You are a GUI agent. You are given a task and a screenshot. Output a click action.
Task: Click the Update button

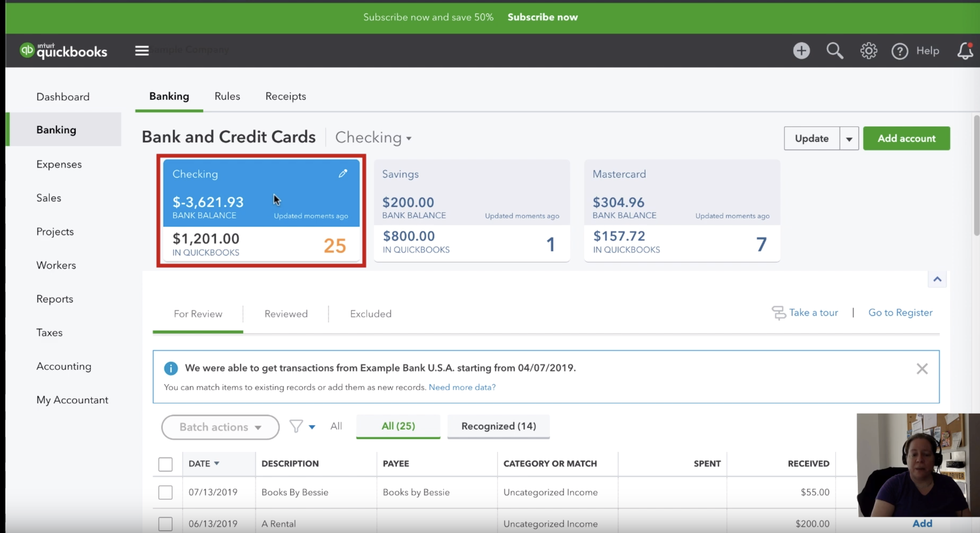(812, 138)
